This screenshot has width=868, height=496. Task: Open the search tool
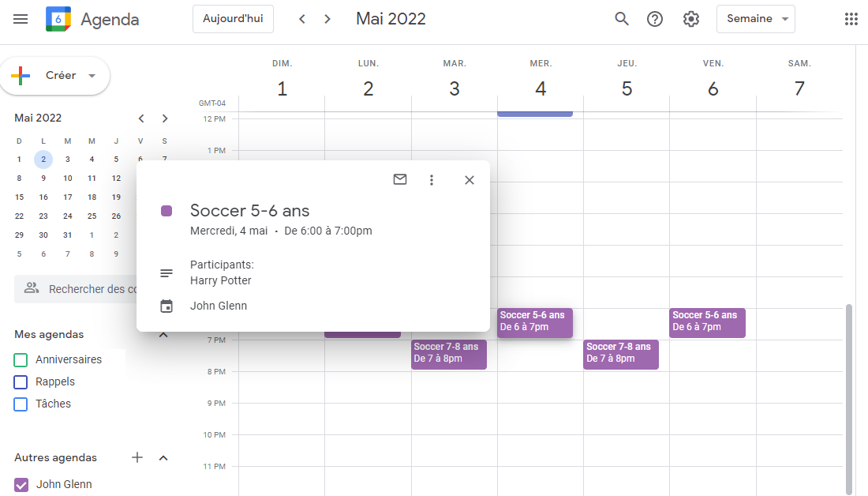pyautogui.click(x=622, y=19)
